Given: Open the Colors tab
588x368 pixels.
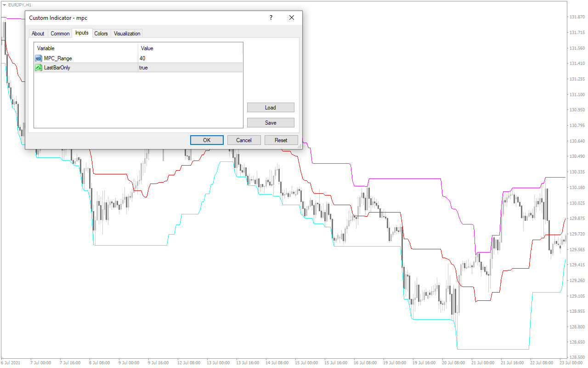Looking at the screenshot, I should click(x=101, y=34).
